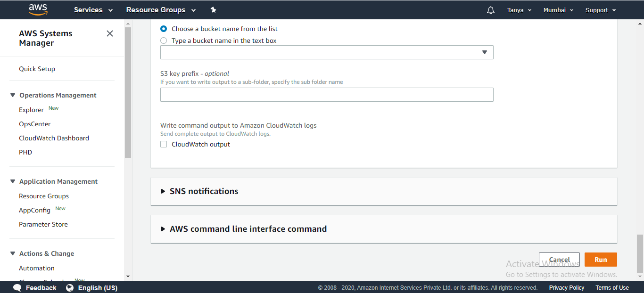This screenshot has width=644, height=293.
Task: Open Parameter Store in the sidebar
Action: pos(43,224)
